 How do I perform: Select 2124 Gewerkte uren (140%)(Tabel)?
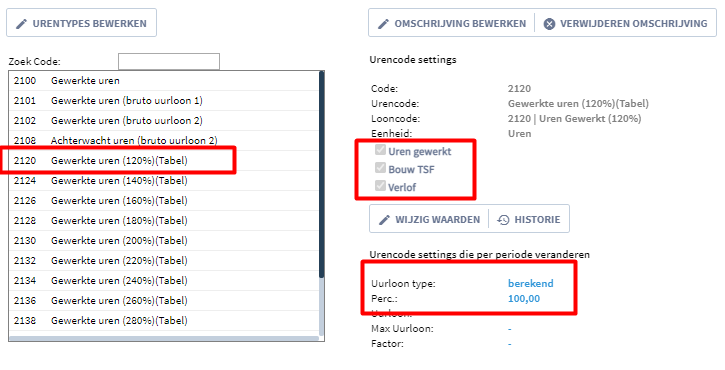[164, 180]
